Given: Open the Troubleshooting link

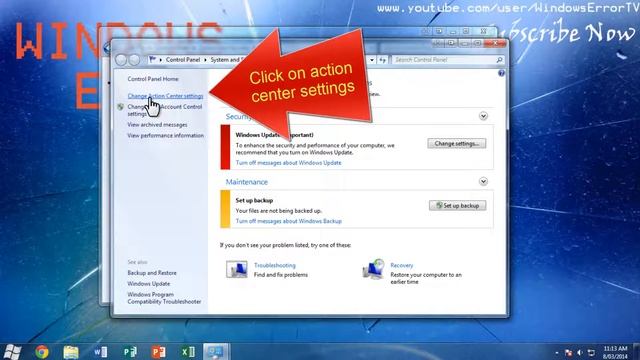Looking at the screenshot, I should pyautogui.click(x=275, y=265).
